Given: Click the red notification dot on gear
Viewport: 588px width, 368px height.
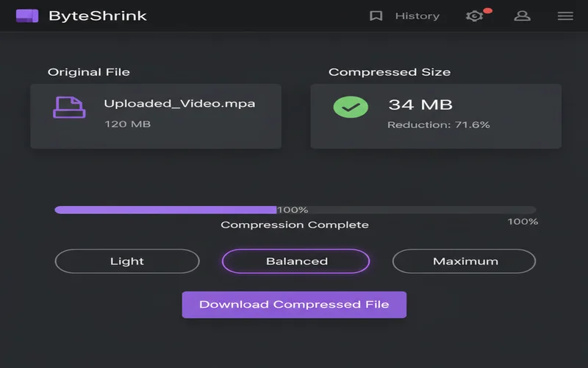Looking at the screenshot, I should tap(487, 10).
